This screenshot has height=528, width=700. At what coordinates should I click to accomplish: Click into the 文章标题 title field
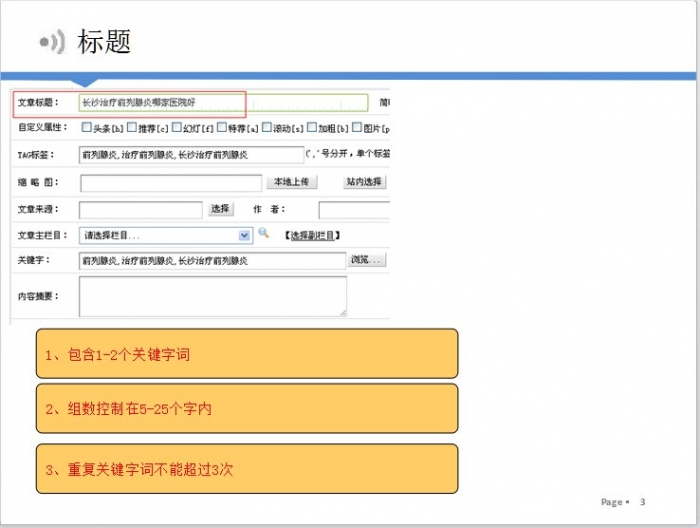223,102
